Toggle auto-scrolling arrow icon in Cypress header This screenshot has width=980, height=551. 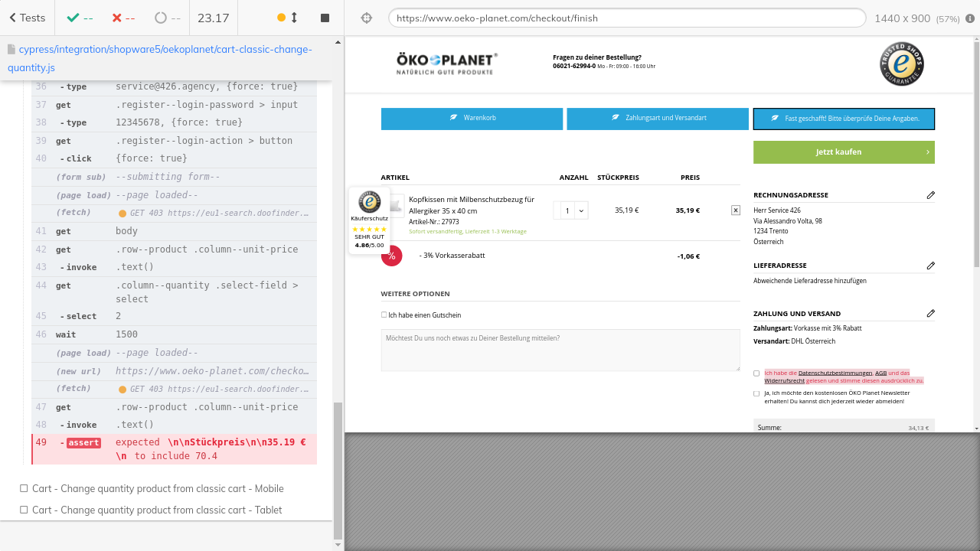[294, 18]
